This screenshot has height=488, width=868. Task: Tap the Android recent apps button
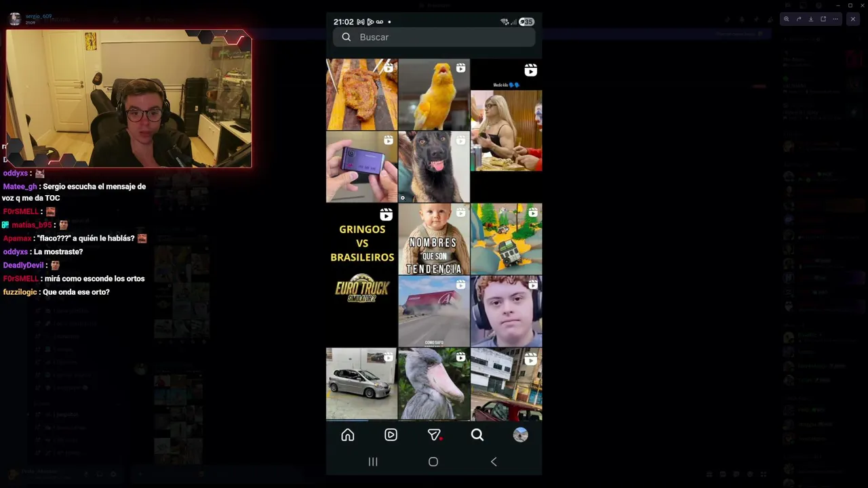tap(373, 462)
